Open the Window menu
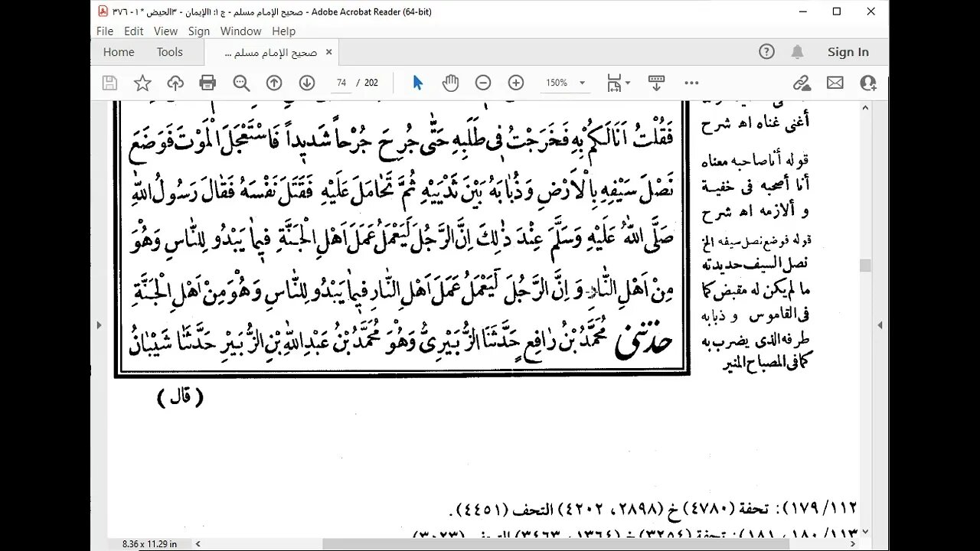Viewport: 980px width, 551px height. tap(240, 31)
